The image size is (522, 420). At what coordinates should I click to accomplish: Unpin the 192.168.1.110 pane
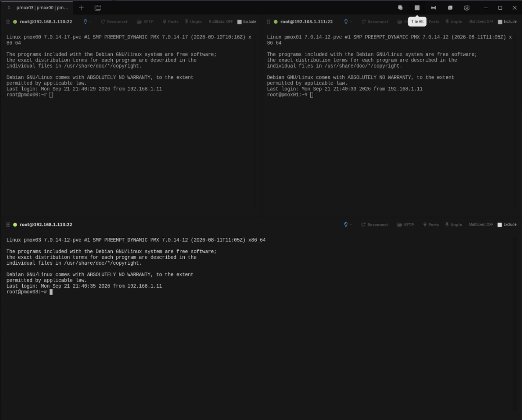193,22
